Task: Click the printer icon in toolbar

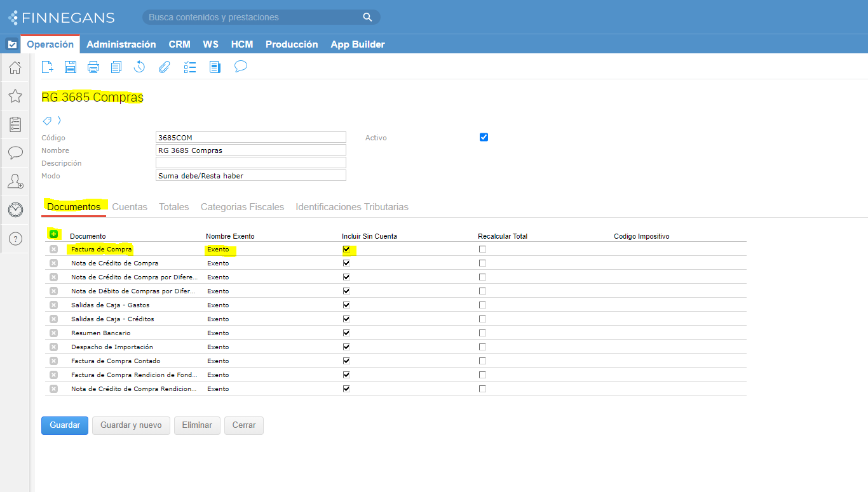Action: point(93,67)
